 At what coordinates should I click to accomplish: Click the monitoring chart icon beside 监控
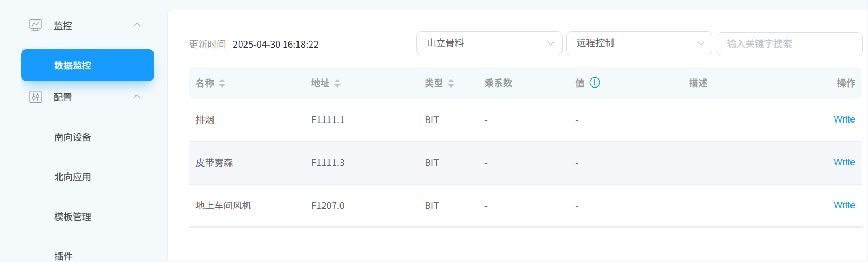click(36, 25)
